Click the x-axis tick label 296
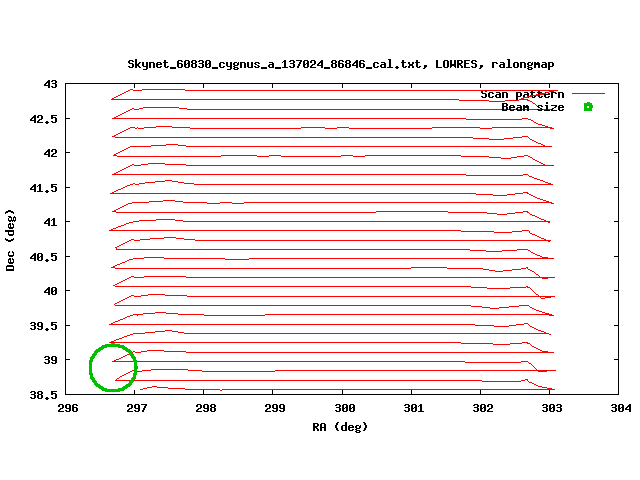This screenshot has width=640, height=480. pos(68,408)
